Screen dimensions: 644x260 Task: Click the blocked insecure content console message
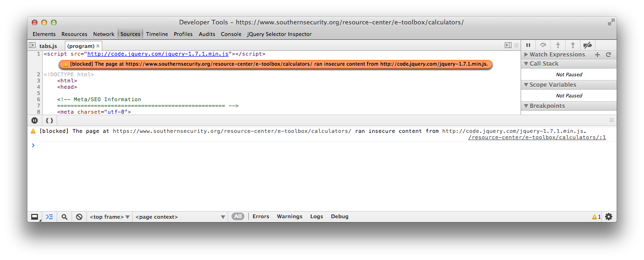click(x=313, y=131)
